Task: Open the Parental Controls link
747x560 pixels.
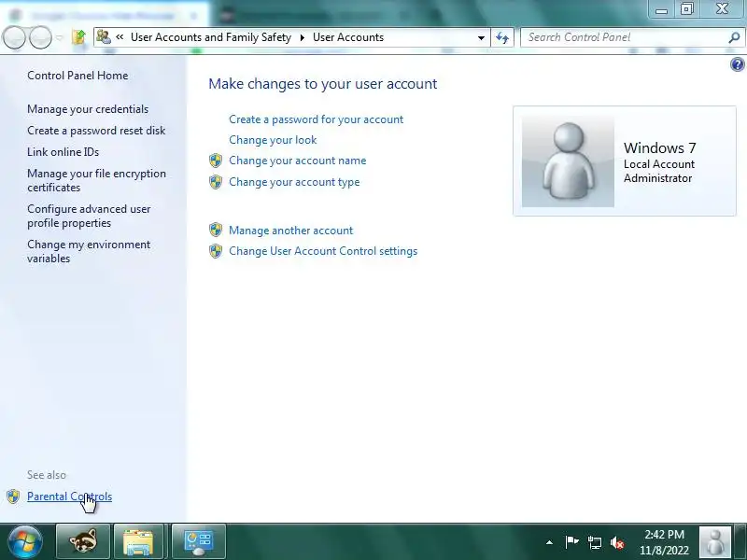Action: click(69, 497)
